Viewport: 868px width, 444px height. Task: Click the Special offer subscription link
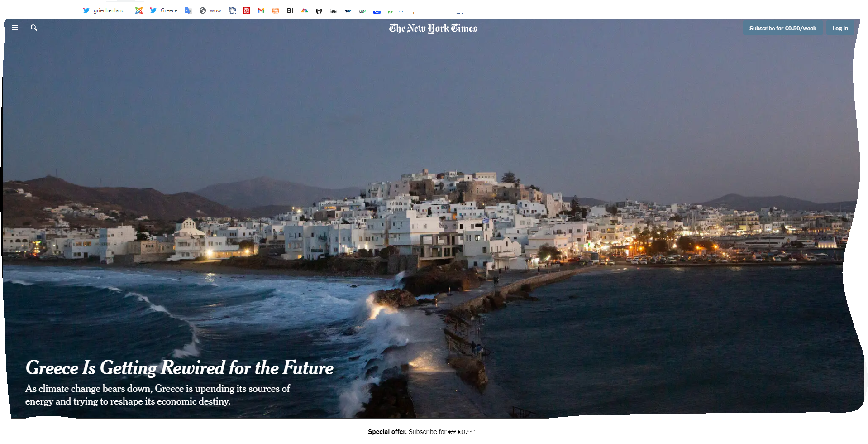(421, 431)
